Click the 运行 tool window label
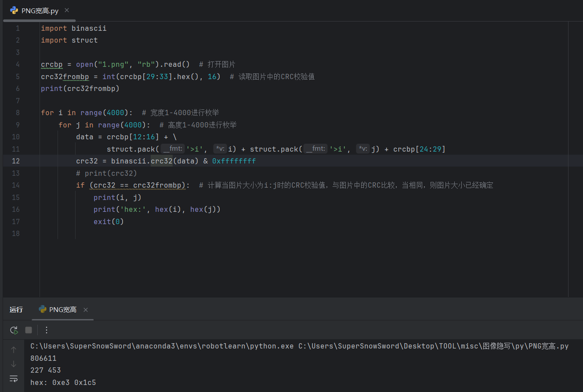583x392 pixels. (16, 310)
